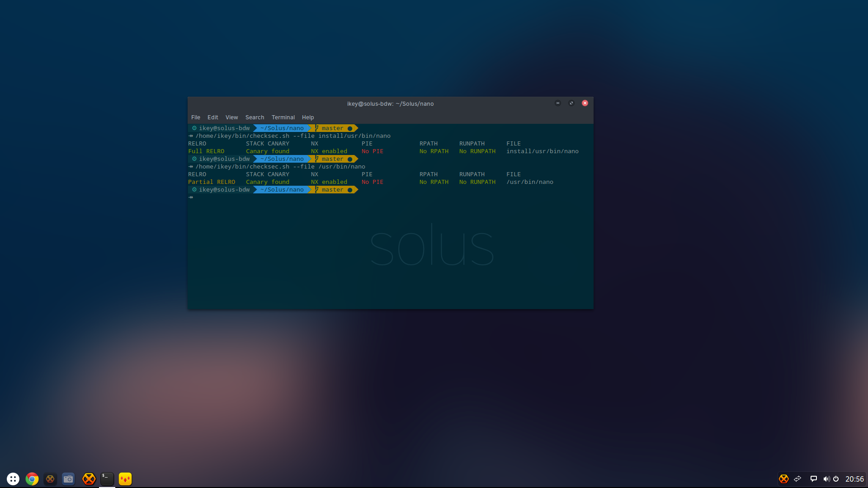Click the terminal title 'ikey@solus-bdw: ~/Solus/nano'
This screenshot has width=868, height=488.
pos(391,104)
